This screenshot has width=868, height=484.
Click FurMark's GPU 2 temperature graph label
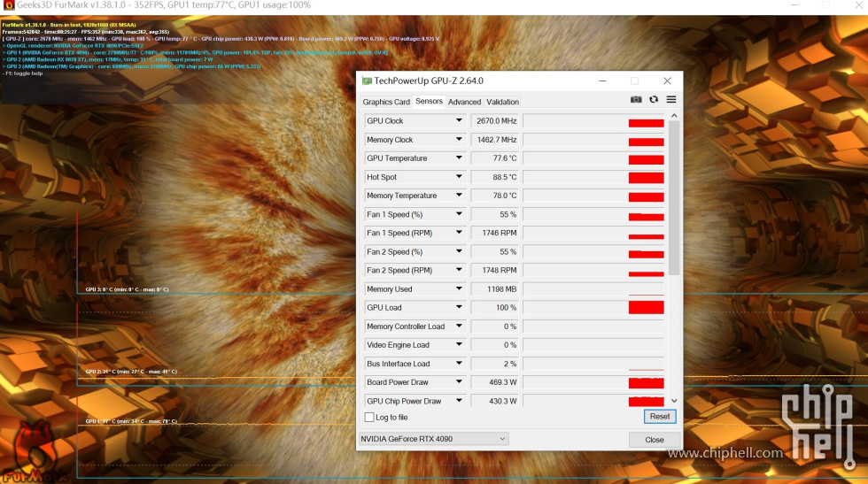(x=131, y=372)
